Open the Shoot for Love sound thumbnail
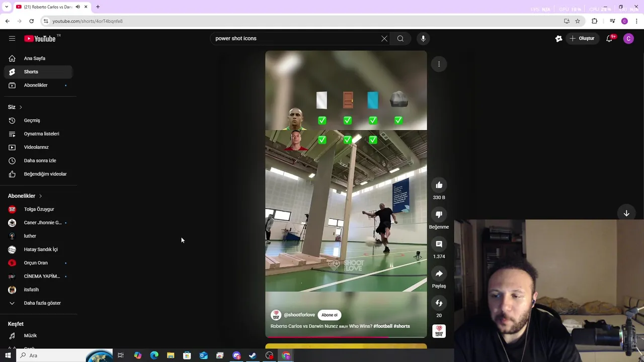 pyautogui.click(x=439, y=331)
